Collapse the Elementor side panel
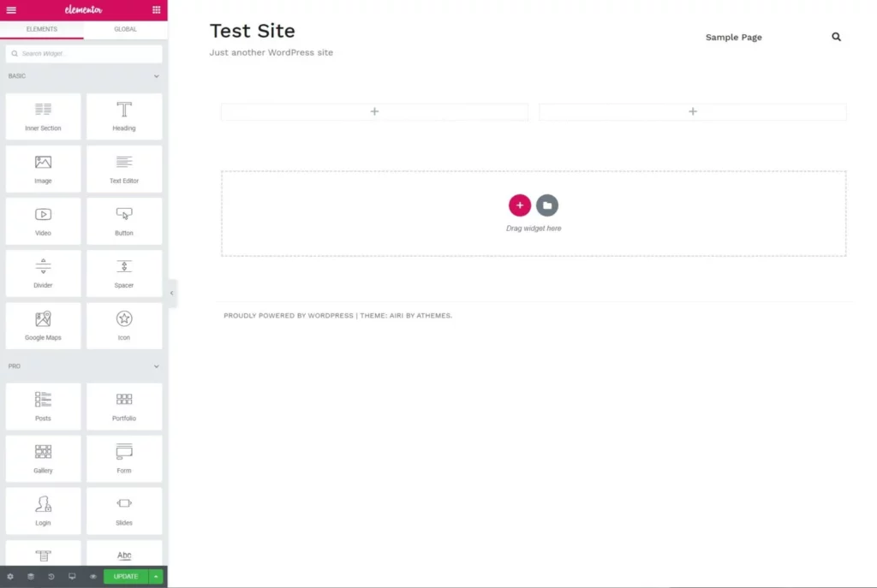 point(172,293)
